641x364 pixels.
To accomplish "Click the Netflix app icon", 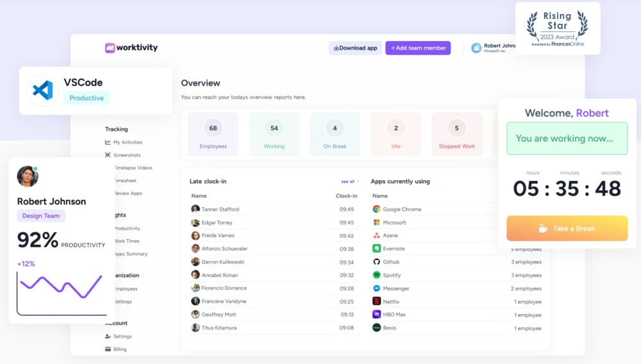I will coord(376,301).
